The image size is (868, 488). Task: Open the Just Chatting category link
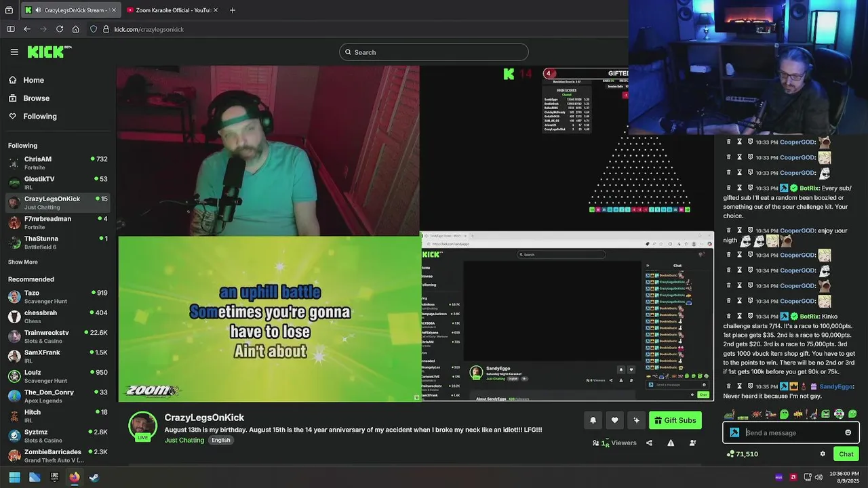tap(184, 440)
